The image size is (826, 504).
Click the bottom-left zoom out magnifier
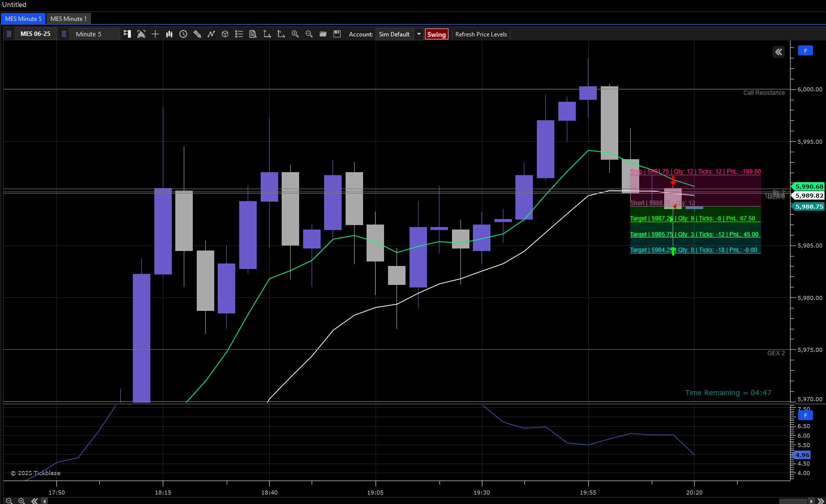pos(9,501)
